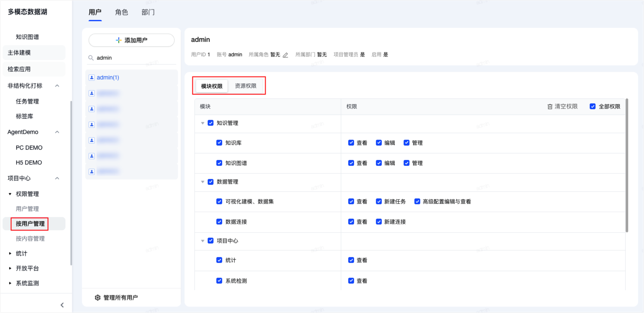Image resolution: width=644 pixels, height=313 pixels.
Task: Uncheck 查看 permission for 统计
Action: [x=351, y=260]
